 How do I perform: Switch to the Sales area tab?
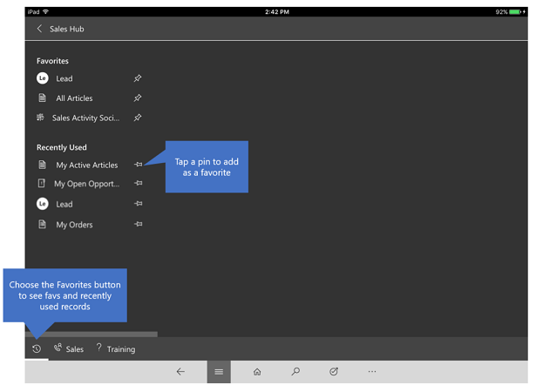69,349
